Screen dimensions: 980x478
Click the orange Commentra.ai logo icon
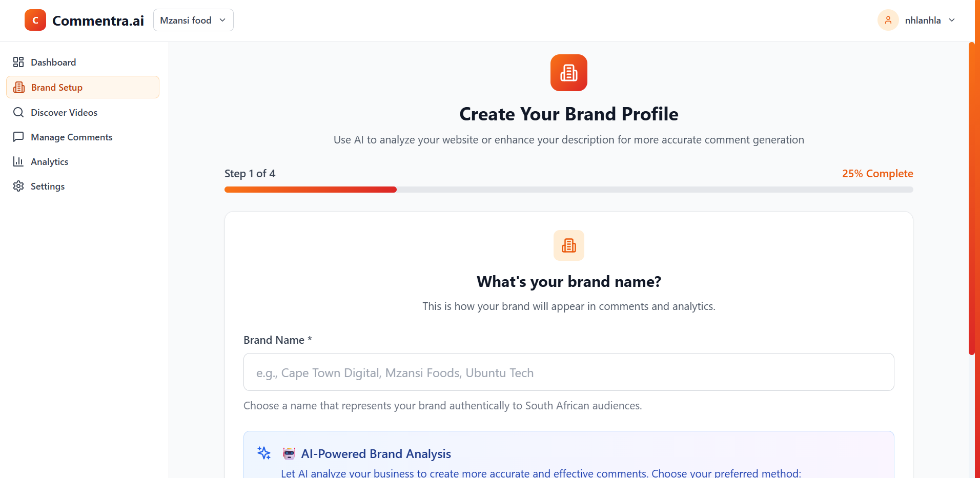pyautogui.click(x=35, y=20)
